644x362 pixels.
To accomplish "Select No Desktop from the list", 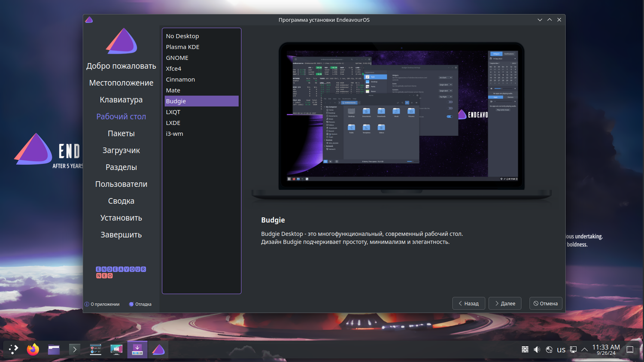I will coord(201,36).
